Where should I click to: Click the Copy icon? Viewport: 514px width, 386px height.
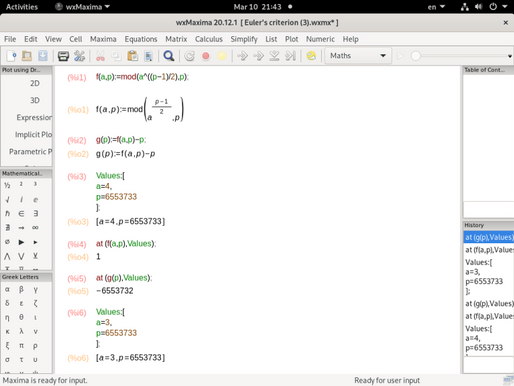coord(116,56)
